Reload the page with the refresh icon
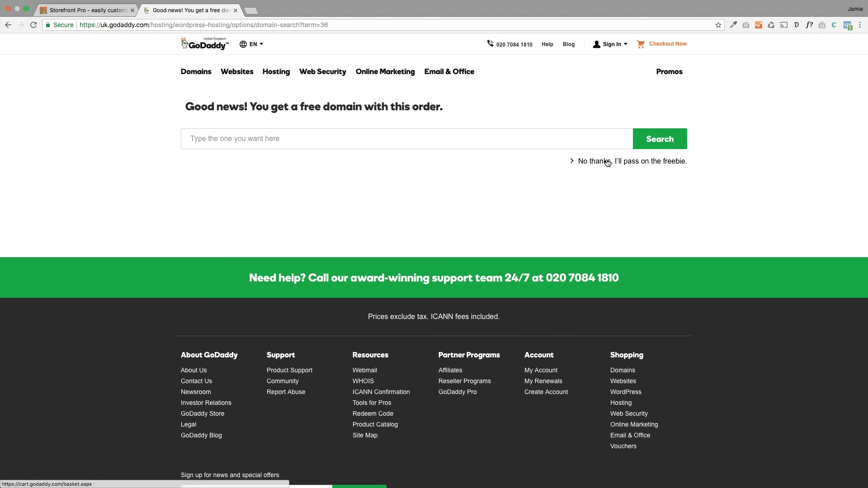The height and width of the screenshot is (488, 868). coord(33,25)
